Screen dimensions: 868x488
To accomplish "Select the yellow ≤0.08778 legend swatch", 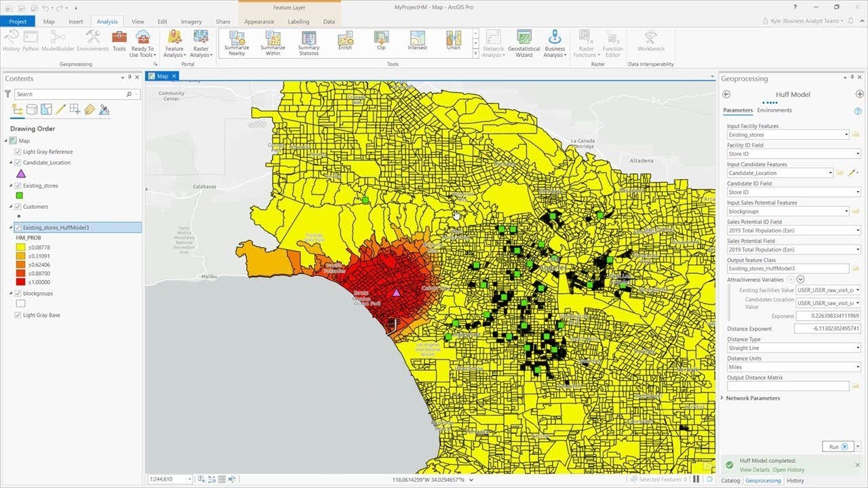I will 20,248.
